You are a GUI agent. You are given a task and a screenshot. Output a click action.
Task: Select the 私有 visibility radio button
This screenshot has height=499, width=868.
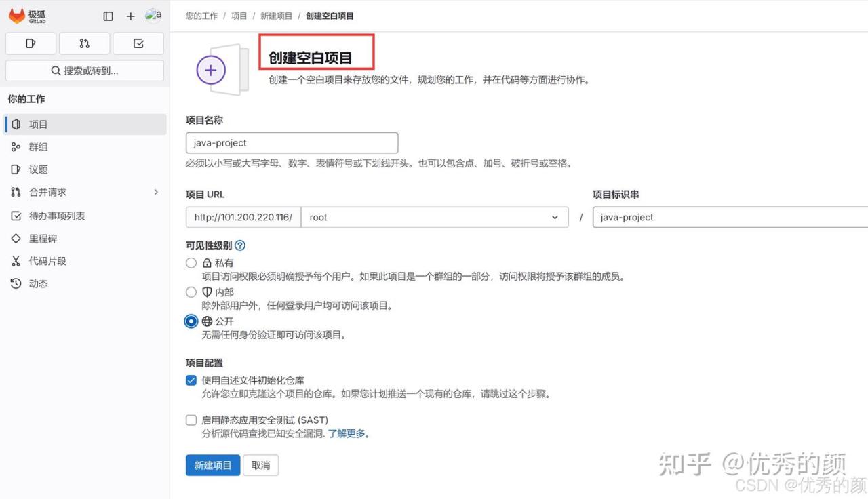[x=191, y=263]
